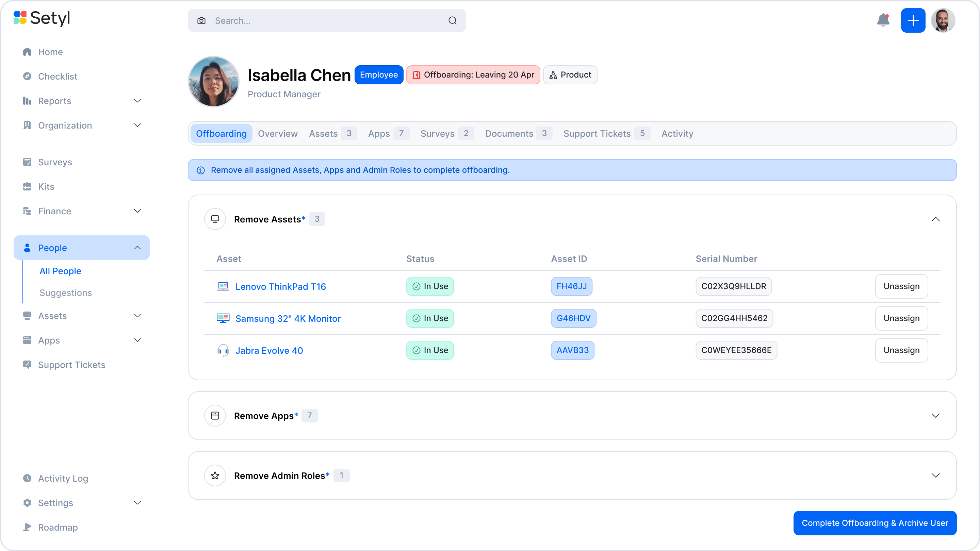Click the camera icon in the search bar
Viewport: 980px width, 551px height.
pos(202,20)
